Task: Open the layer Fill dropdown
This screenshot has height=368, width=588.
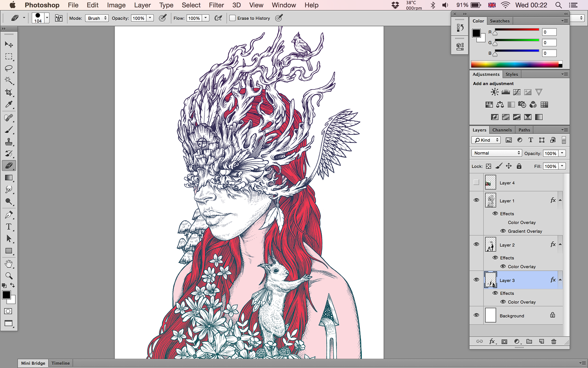Action: coord(562,166)
